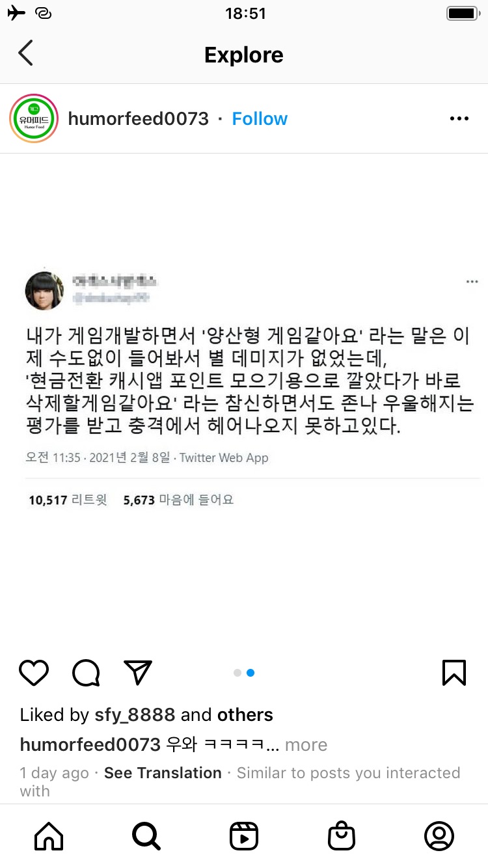Tap sfy_8888 in the likes line

coord(134,714)
